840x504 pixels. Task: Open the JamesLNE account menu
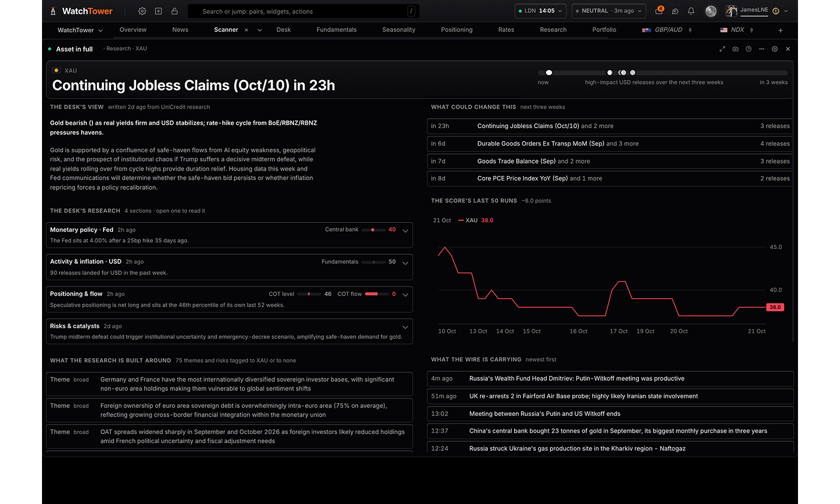757,11
